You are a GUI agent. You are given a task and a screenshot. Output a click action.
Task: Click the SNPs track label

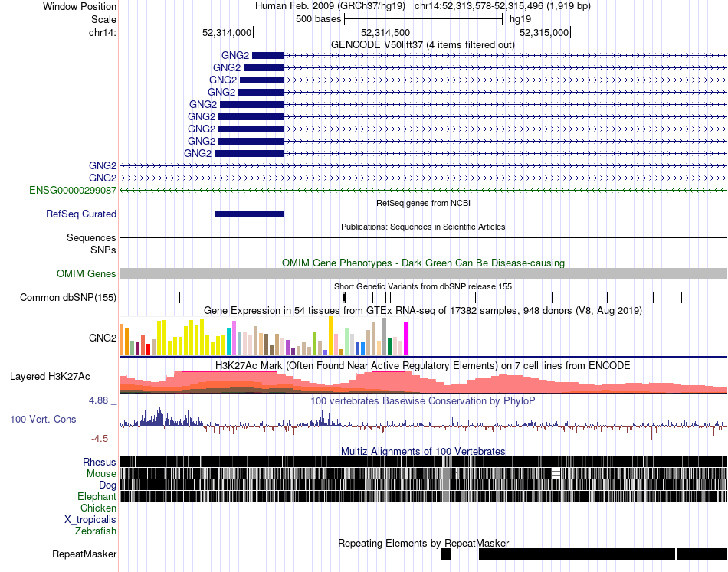pyautogui.click(x=103, y=250)
